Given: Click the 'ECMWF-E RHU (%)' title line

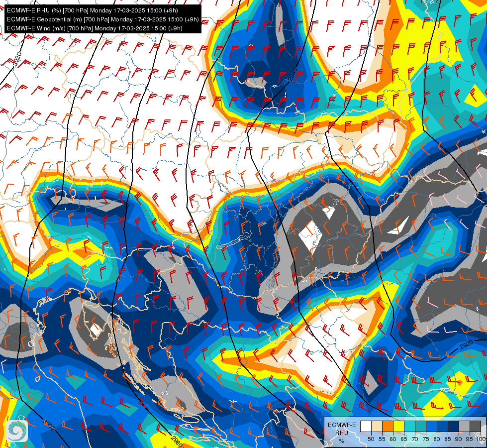Looking at the screenshot, I should pyautogui.click(x=92, y=10).
